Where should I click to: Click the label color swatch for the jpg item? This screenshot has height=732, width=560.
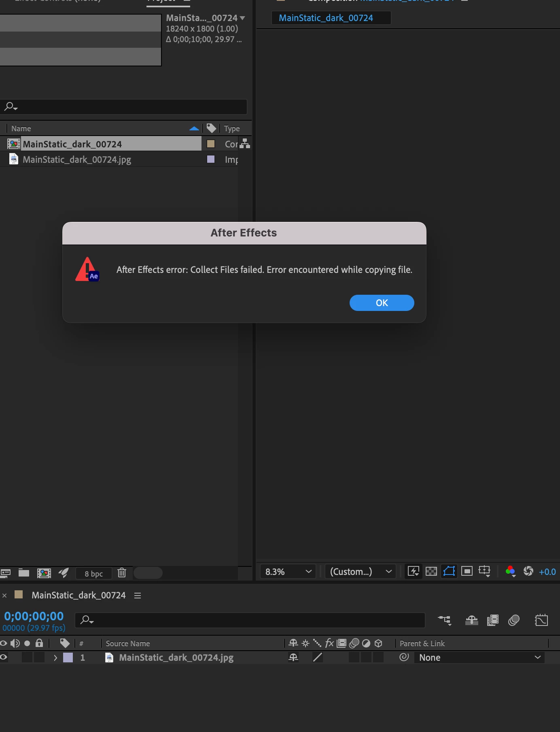tap(211, 159)
